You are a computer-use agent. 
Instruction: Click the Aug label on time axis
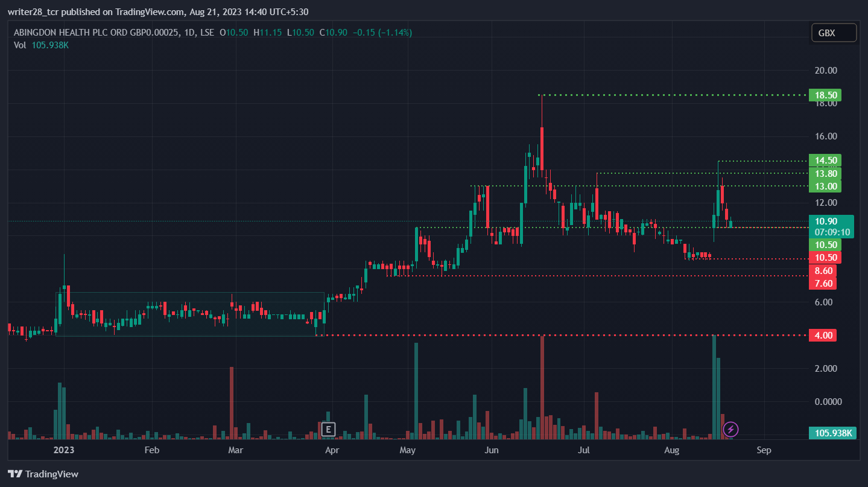point(672,450)
